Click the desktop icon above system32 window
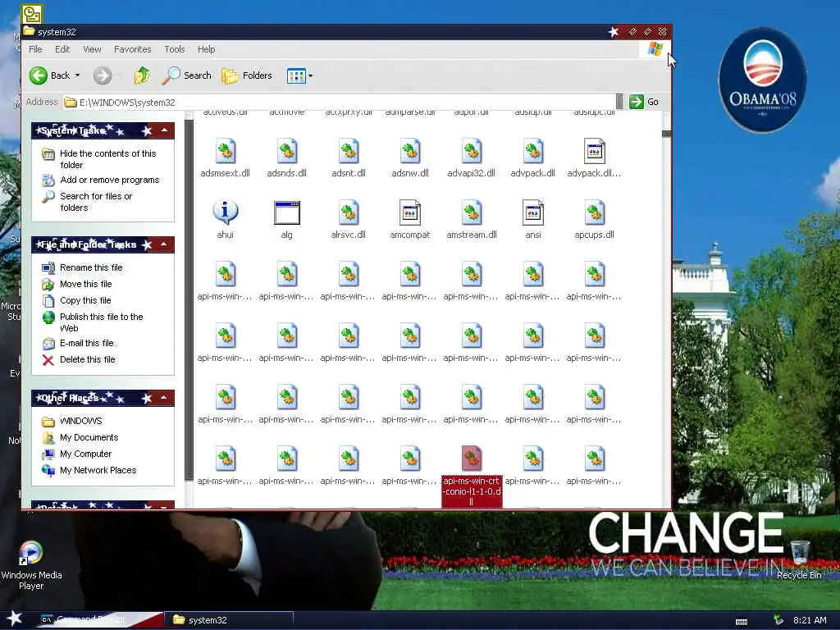Screen dimensions: 840x630 [x=32, y=14]
